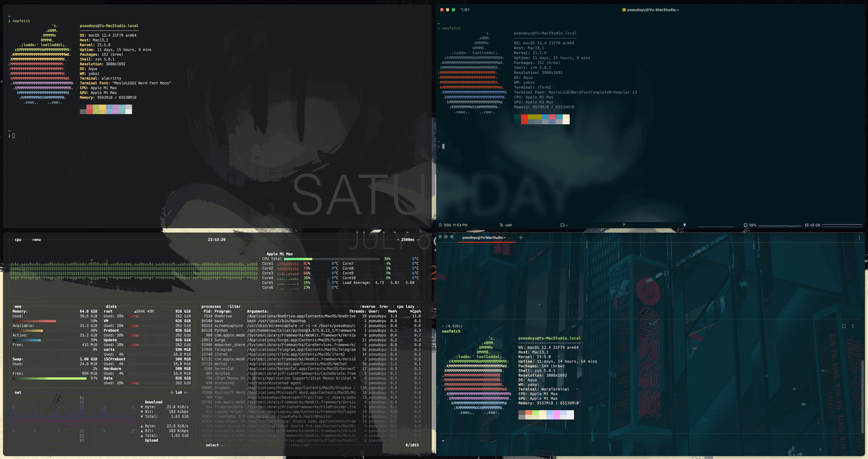Select next network interface with n
The image size is (868, 459).
click(186, 392)
